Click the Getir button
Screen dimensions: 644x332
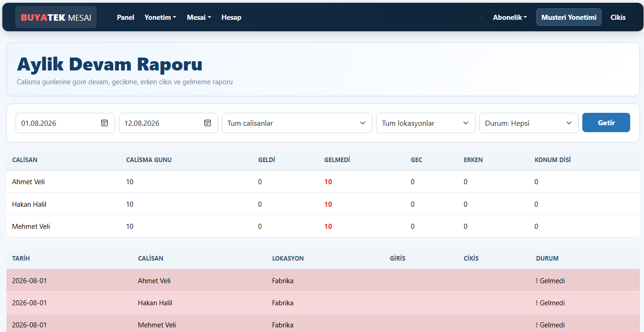606,122
